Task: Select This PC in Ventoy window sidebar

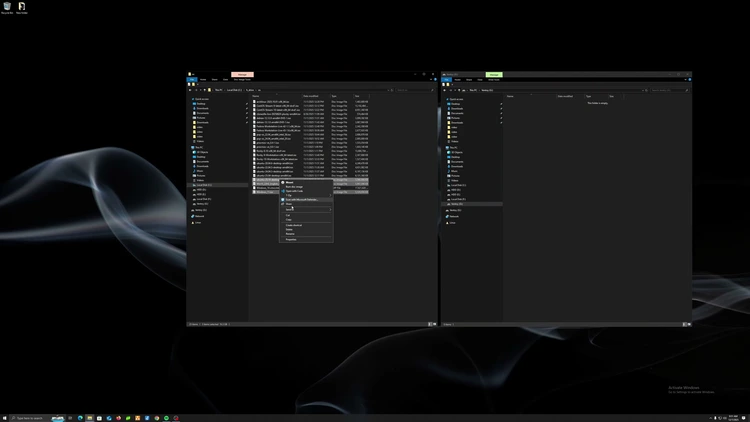Action: tap(453, 147)
